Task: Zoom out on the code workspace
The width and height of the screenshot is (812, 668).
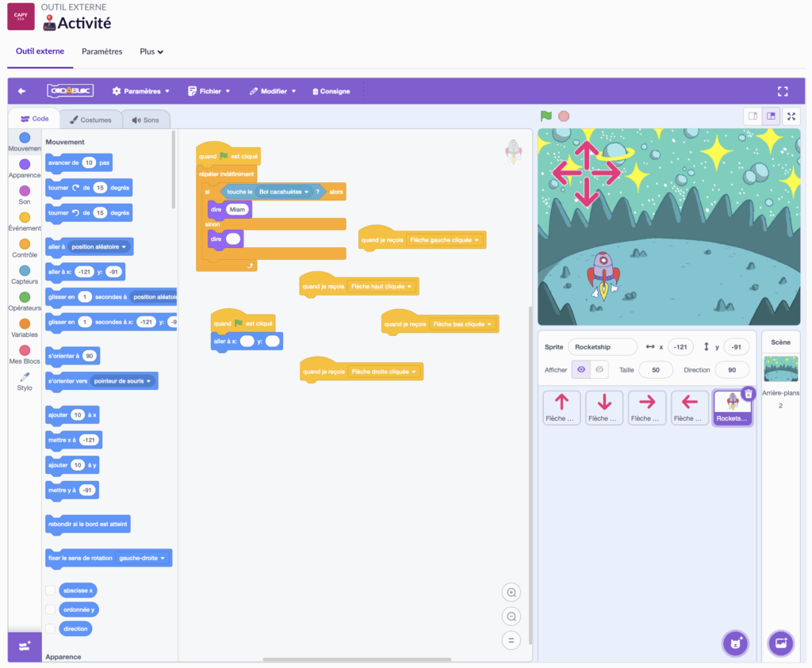Action: [511, 616]
